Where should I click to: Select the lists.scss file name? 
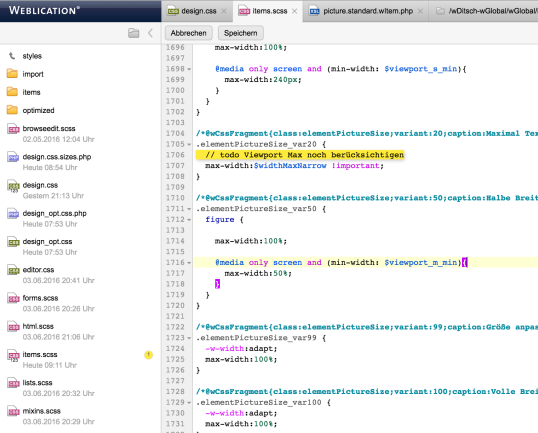[37, 383]
